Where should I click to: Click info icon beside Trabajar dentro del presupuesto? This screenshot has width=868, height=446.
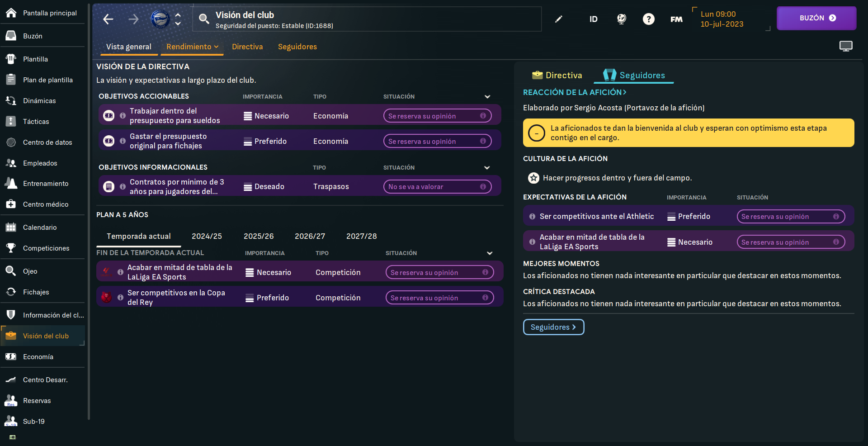pos(123,116)
